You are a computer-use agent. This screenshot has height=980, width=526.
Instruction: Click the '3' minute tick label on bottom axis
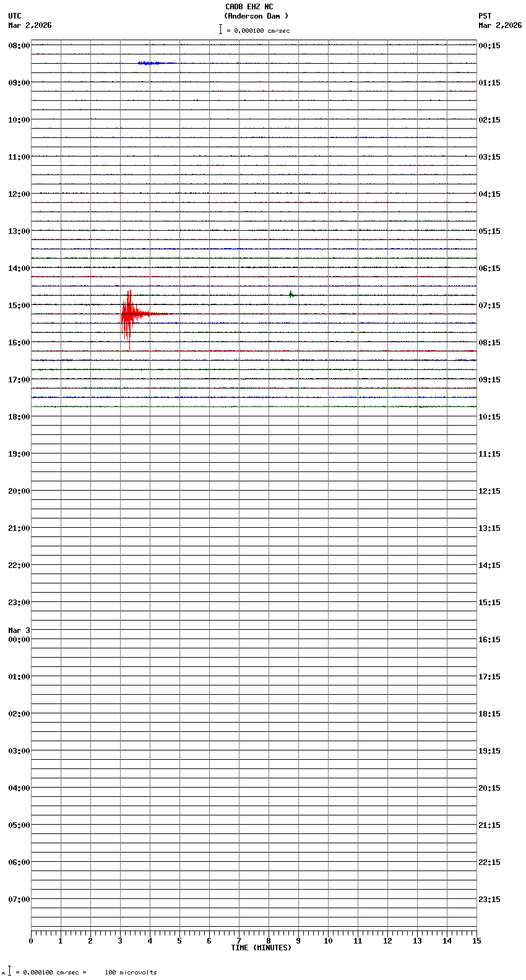coord(120,941)
